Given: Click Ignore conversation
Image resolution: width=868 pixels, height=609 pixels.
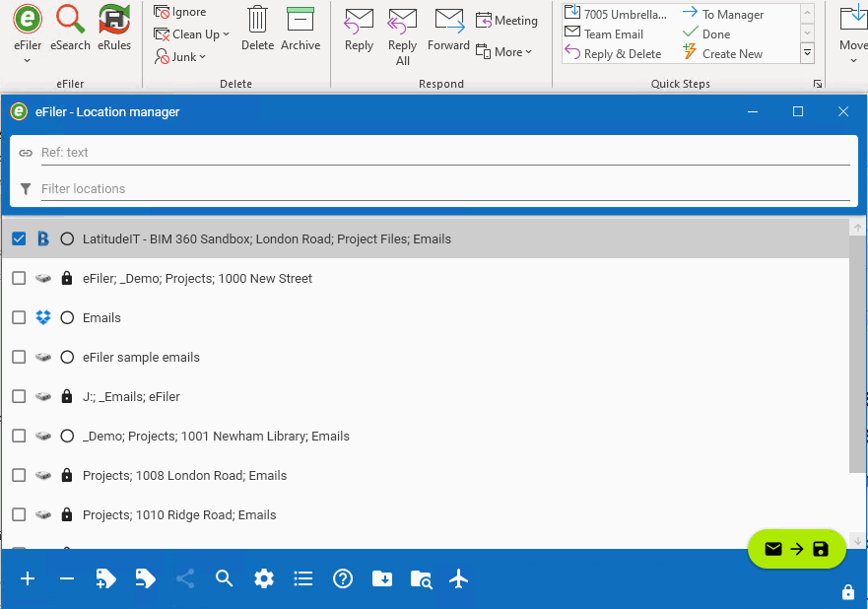Looking at the screenshot, I should (x=180, y=12).
